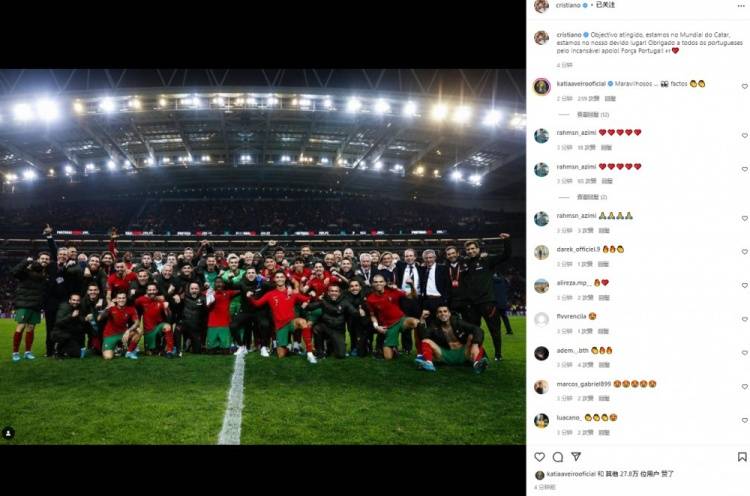Open the team celebration photo
Viewport: 750px width, 496px height.
[263, 257]
